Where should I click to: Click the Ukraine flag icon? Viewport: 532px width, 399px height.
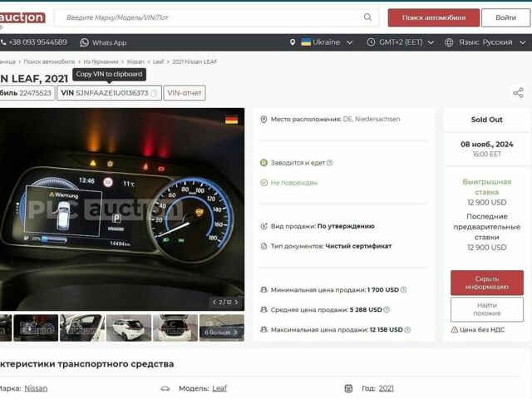pyautogui.click(x=306, y=42)
